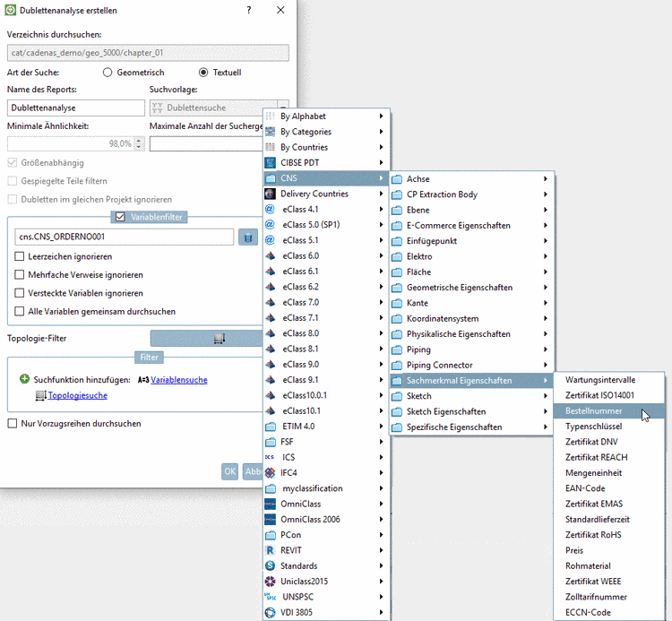This screenshot has width=672, height=621.
Task: Expand the PCon submenu arrow
Action: 381,535
